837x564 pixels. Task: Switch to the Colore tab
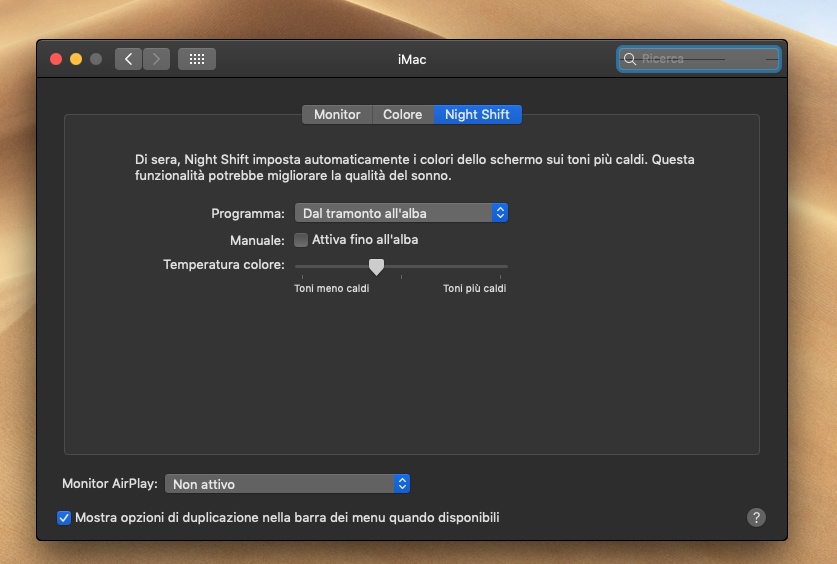point(402,115)
